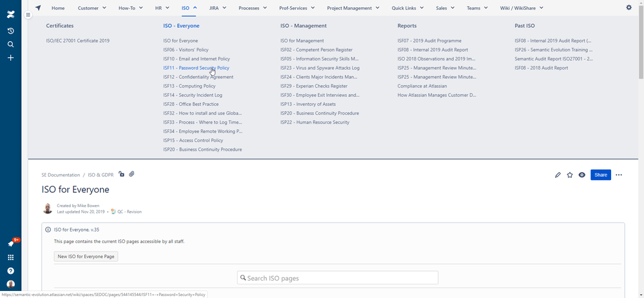The height and width of the screenshot is (298, 644).
Task: Click Share button
Action: tap(600, 175)
